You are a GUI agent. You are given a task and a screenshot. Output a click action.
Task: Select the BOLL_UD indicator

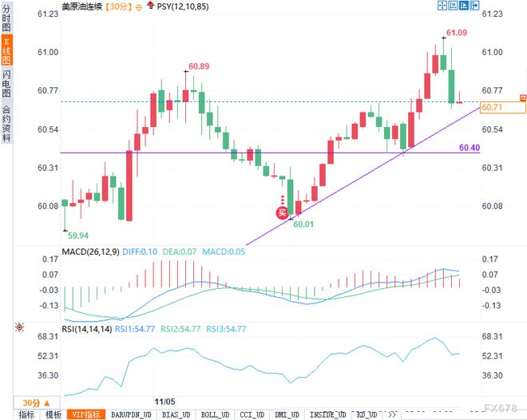click(x=215, y=414)
